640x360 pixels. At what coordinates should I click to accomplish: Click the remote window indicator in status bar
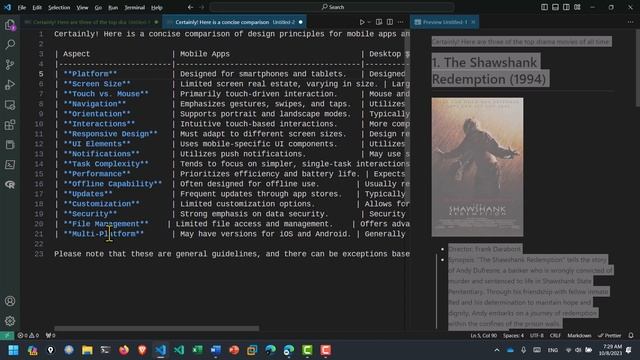[x=7, y=336]
